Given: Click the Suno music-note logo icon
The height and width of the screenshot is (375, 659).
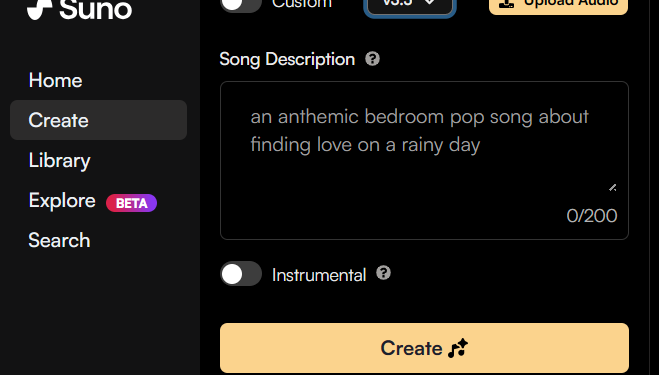Looking at the screenshot, I should click(40, 9).
